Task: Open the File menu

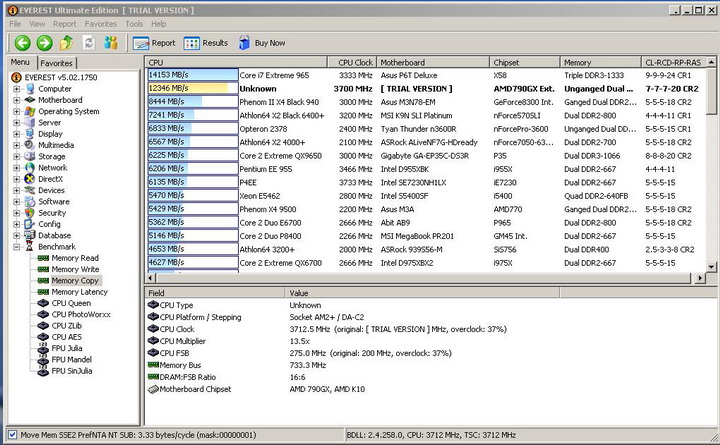Action: point(15,24)
